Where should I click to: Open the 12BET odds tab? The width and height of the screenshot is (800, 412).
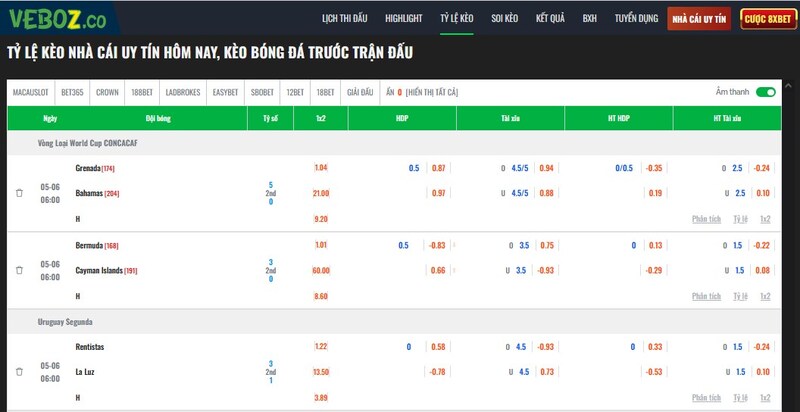pos(295,92)
